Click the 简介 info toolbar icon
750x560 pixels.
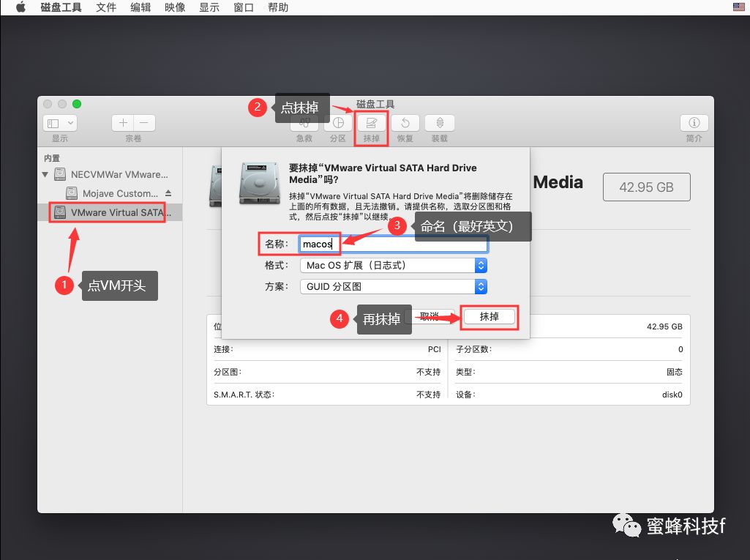click(x=694, y=123)
